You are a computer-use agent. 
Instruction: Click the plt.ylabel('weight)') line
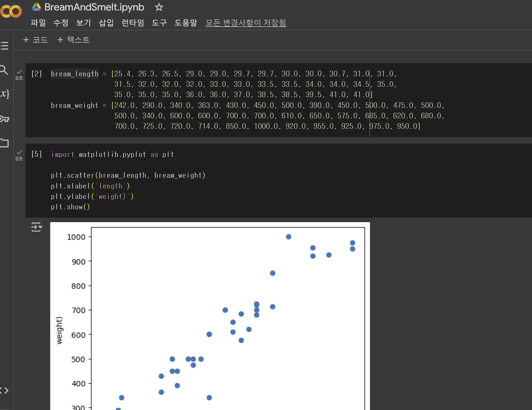click(x=92, y=196)
